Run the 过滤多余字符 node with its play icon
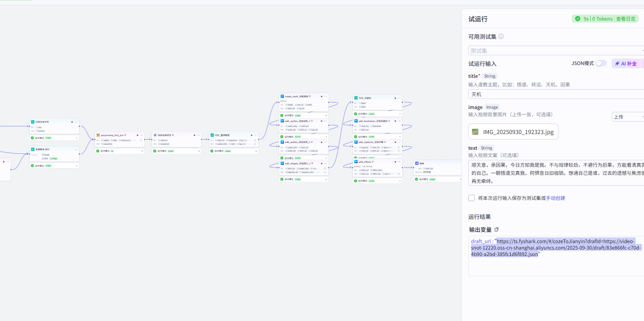 coord(72,122)
